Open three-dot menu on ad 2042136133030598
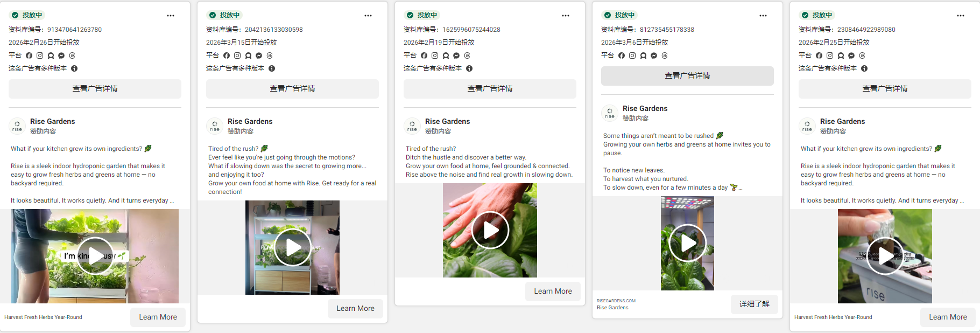This screenshot has width=980, height=333. tap(368, 16)
